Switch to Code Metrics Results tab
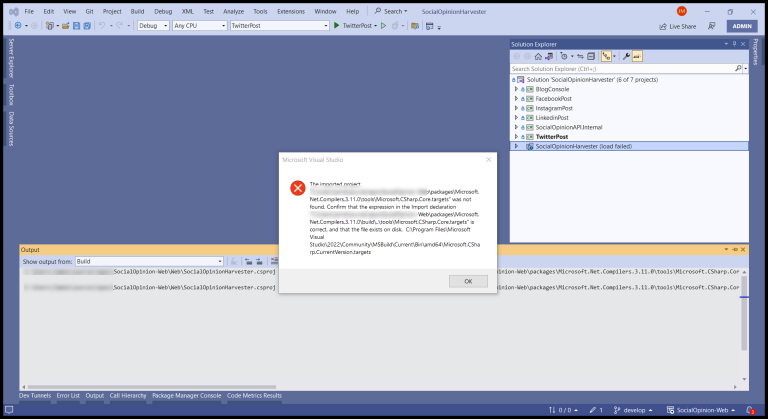The image size is (768, 419). 254,395
